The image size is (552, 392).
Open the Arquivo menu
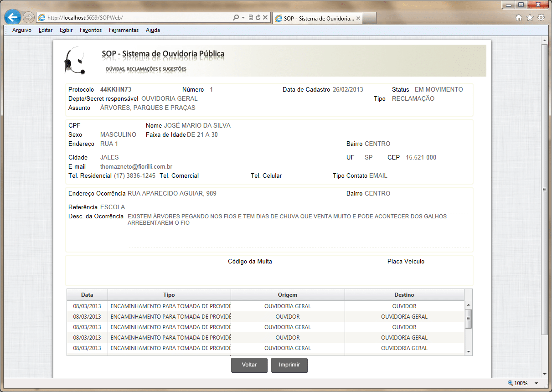click(x=21, y=30)
